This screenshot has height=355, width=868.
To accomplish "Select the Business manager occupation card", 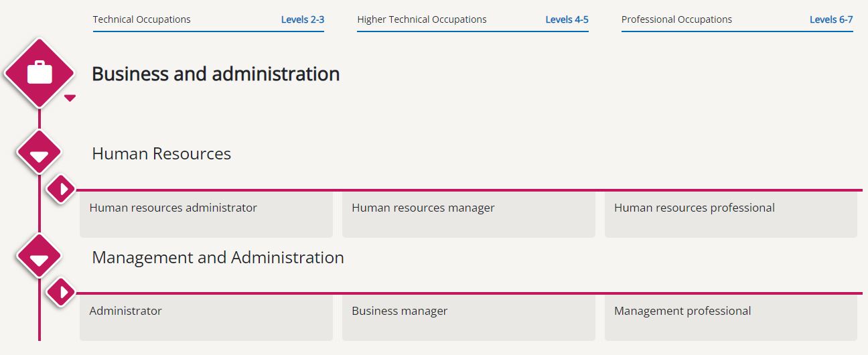I will pyautogui.click(x=469, y=317).
